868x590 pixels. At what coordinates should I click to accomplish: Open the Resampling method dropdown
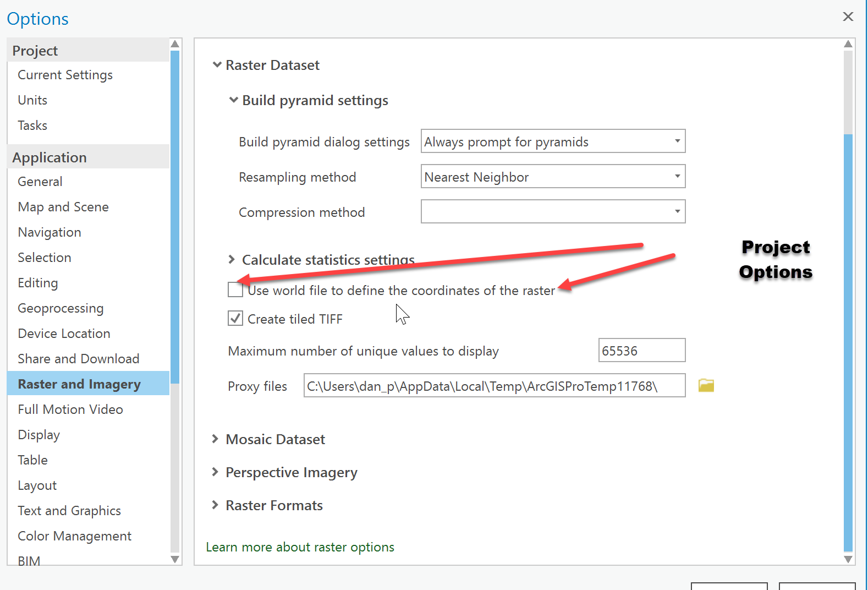(553, 177)
